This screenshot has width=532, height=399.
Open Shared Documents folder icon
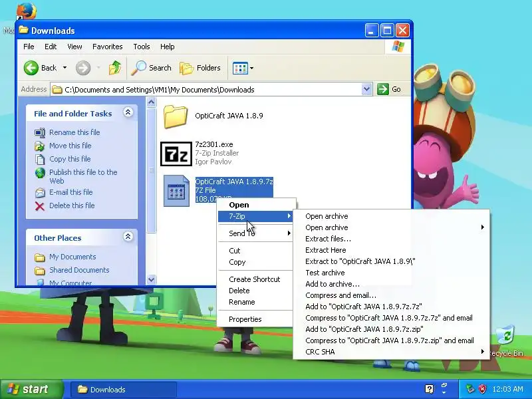(40, 271)
